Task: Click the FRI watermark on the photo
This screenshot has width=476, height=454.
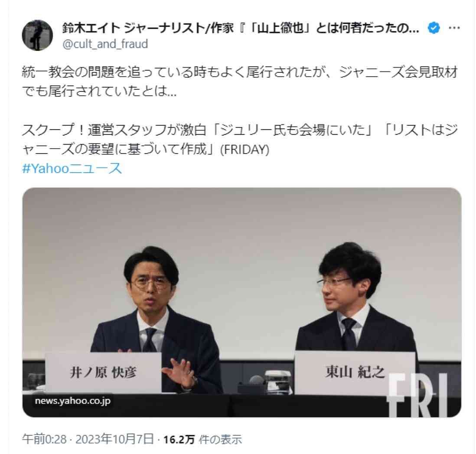Action: 417,395
